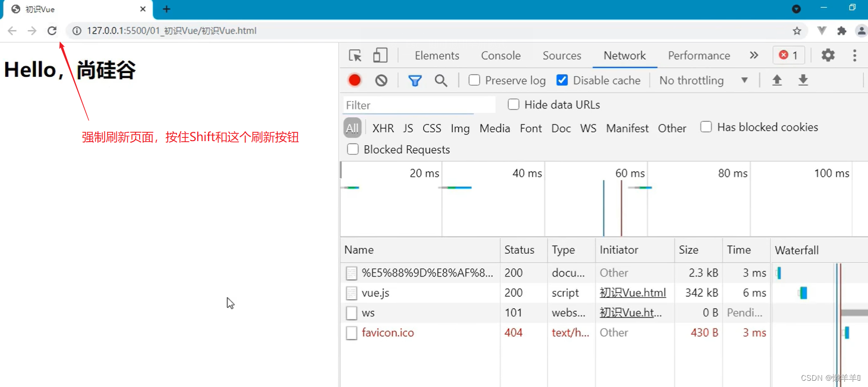
Task: Check the Hide data URLs checkbox
Action: [513, 105]
